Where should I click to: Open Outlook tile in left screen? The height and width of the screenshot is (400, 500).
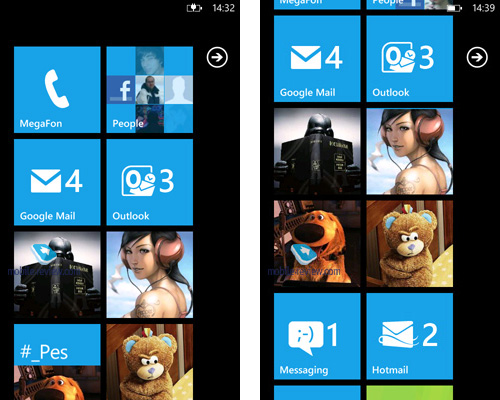150,182
